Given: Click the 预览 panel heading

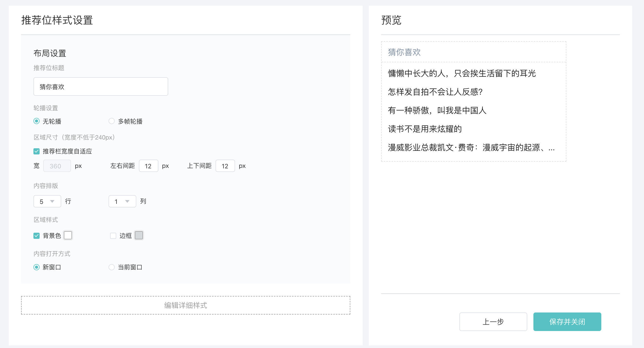Looking at the screenshot, I should pyautogui.click(x=391, y=20).
